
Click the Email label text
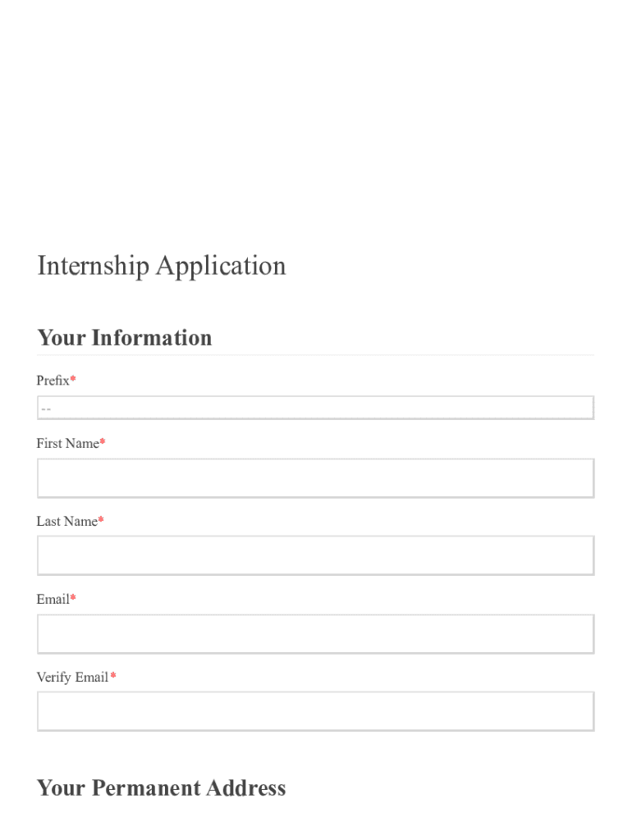(53, 600)
